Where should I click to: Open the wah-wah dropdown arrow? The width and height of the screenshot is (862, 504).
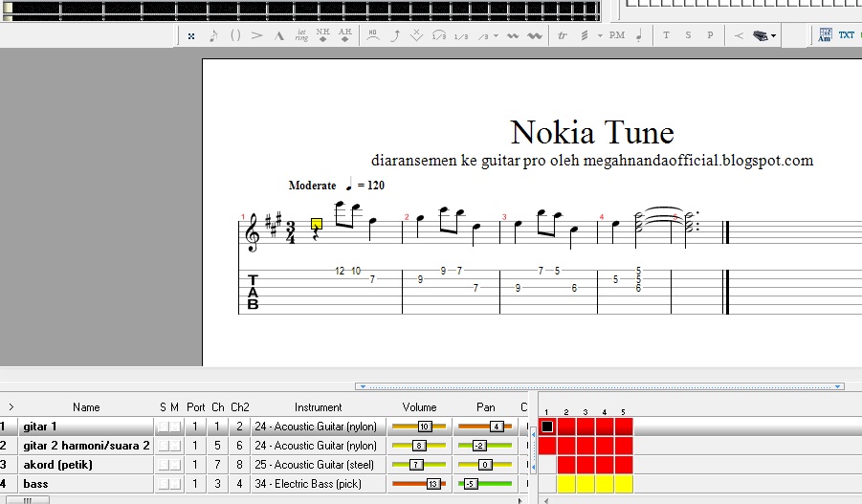773,36
